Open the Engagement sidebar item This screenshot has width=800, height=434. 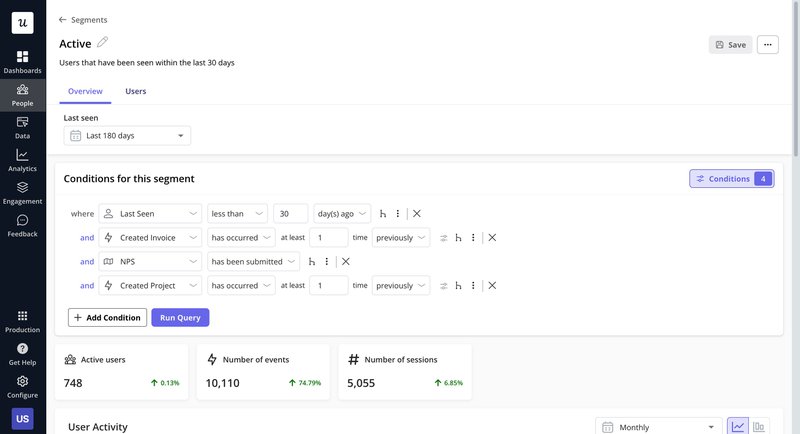click(22, 192)
